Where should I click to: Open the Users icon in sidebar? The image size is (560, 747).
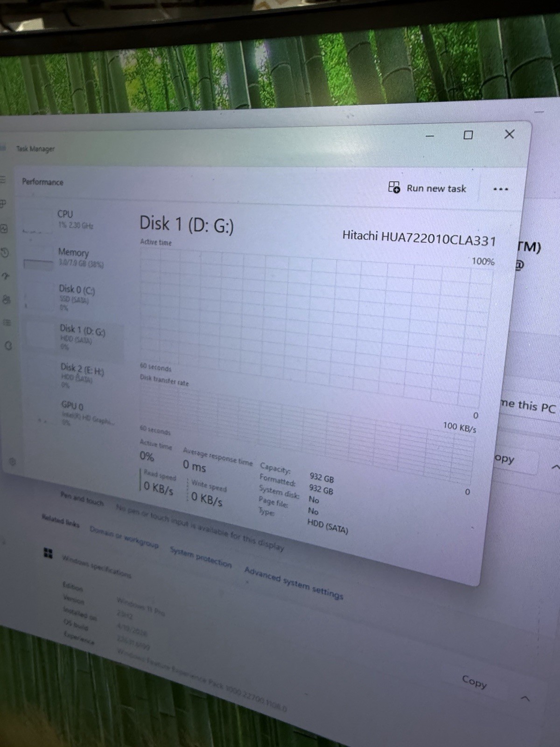coord(7,299)
